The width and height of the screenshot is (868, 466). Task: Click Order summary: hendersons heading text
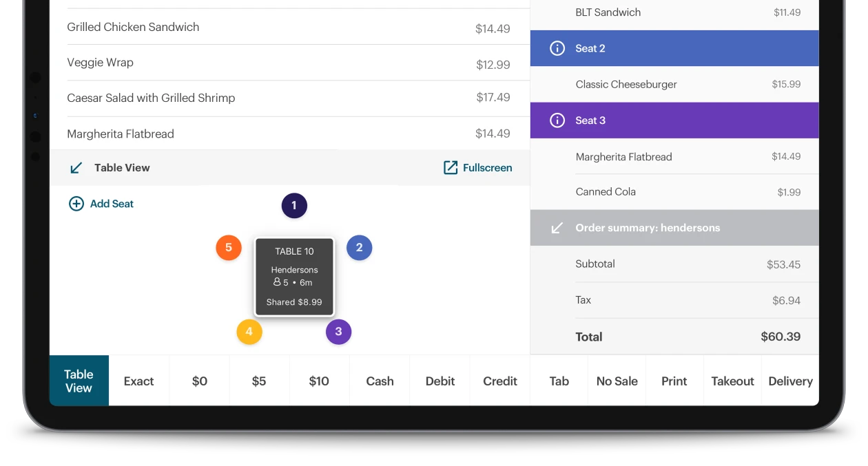pyautogui.click(x=648, y=228)
